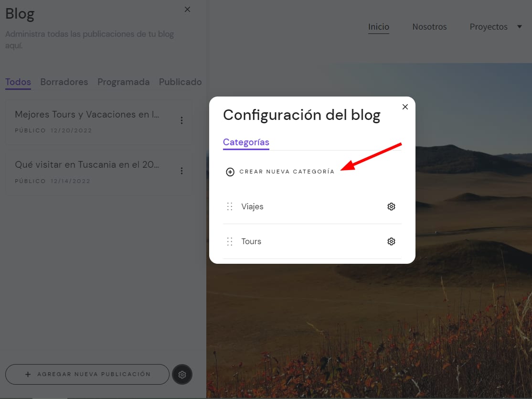Click drag handle beside Tours category
Screen dimensions: 532x399
(x=230, y=241)
